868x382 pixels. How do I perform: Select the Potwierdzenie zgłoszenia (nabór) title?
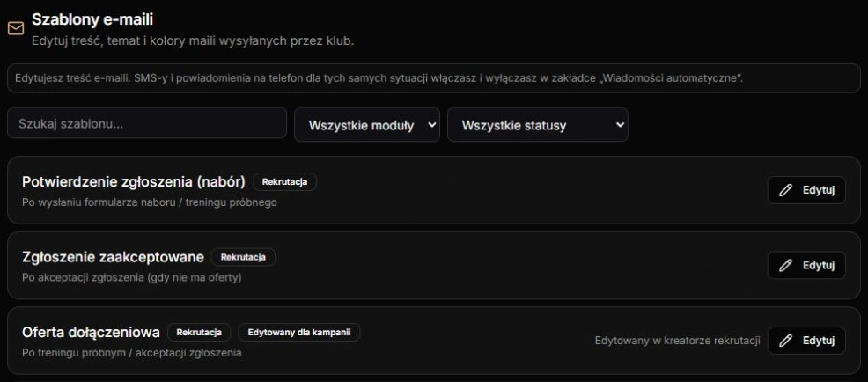(x=134, y=181)
